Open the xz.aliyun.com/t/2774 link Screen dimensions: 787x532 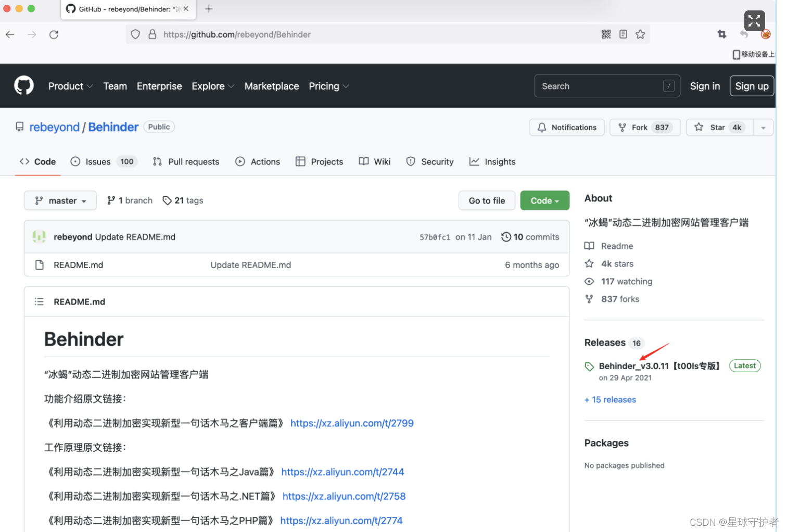coord(341,521)
